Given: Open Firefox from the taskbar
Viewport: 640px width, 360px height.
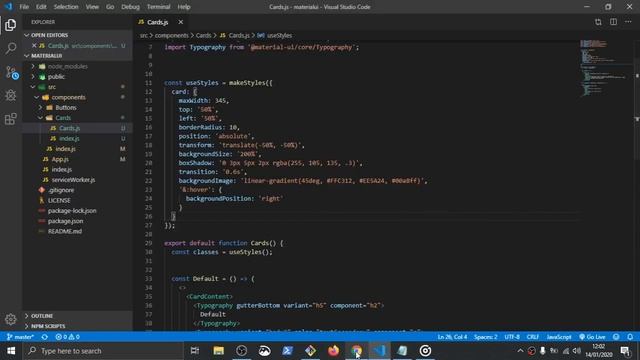Looking at the screenshot, I should pyautogui.click(x=333, y=351).
